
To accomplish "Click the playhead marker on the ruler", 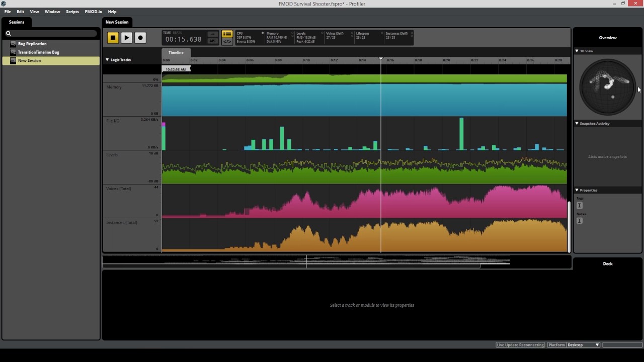I will click(x=381, y=59).
